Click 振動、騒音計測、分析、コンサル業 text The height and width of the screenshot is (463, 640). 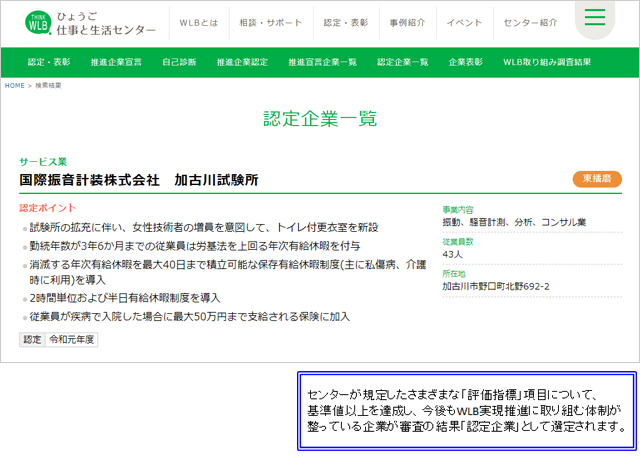click(514, 222)
